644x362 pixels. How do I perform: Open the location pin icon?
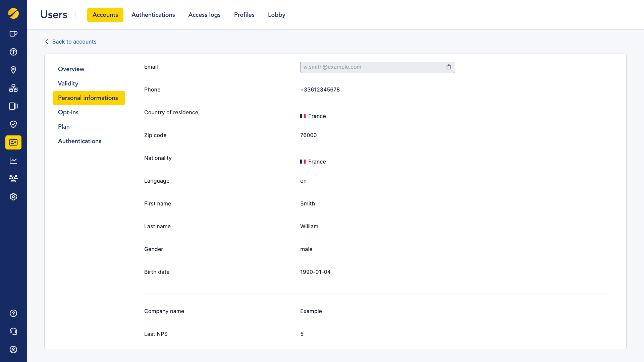click(x=13, y=70)
